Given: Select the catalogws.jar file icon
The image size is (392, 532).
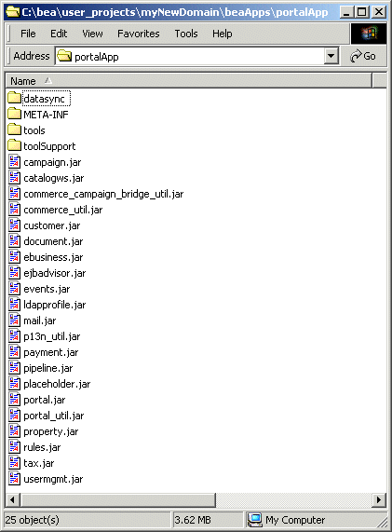Looking at the screenshot, I should [14, 178].
